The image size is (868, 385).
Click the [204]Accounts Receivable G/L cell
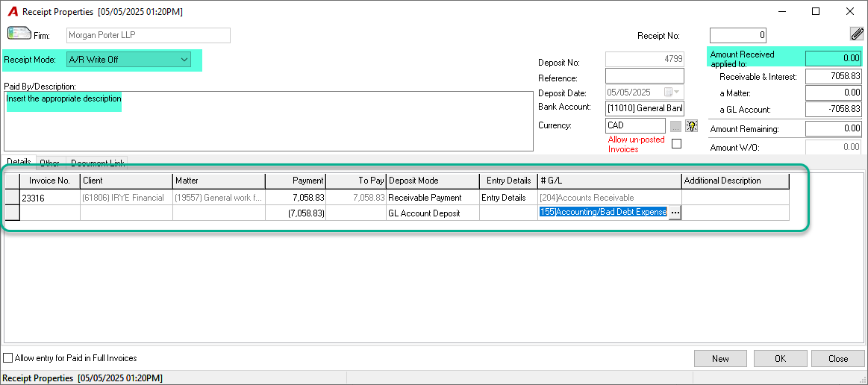tap(610, 198)
